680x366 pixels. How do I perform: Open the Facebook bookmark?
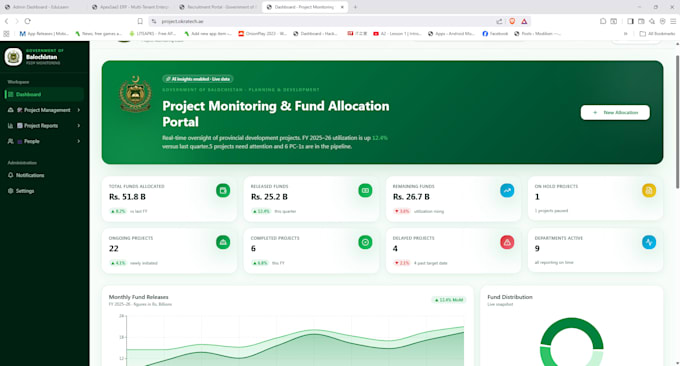(495, 33)
